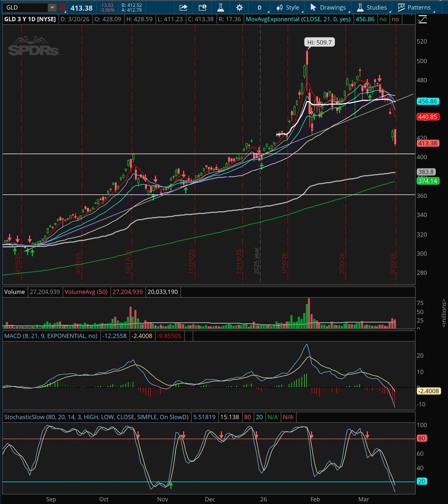Click stochastic value 5.51819
The width and height of the screenshot is (448, 504).
[204, 417]
